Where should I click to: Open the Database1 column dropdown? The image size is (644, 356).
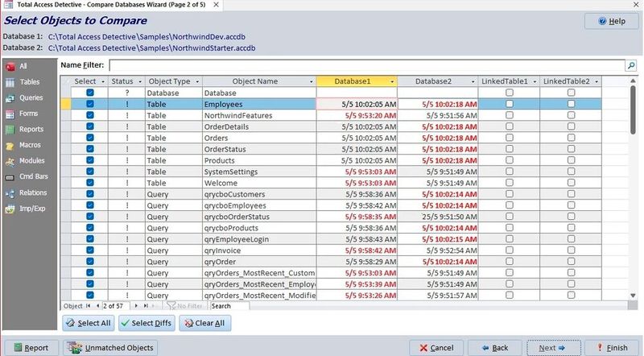[x=392, y=81]
